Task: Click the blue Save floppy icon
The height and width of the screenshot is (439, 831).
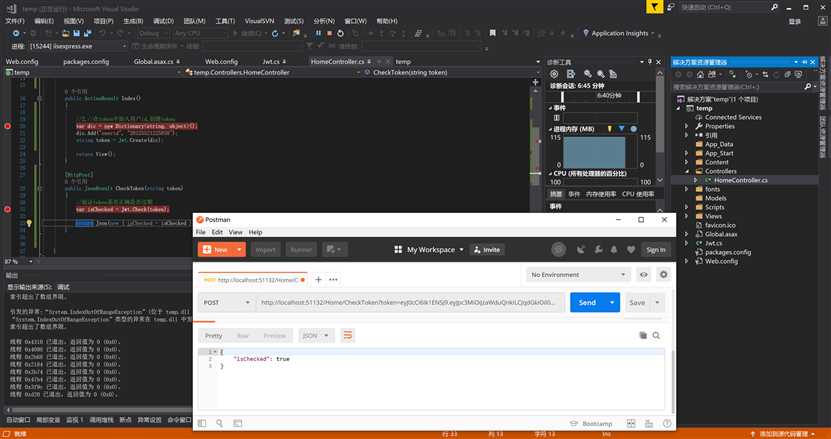Action: [77, 33]
